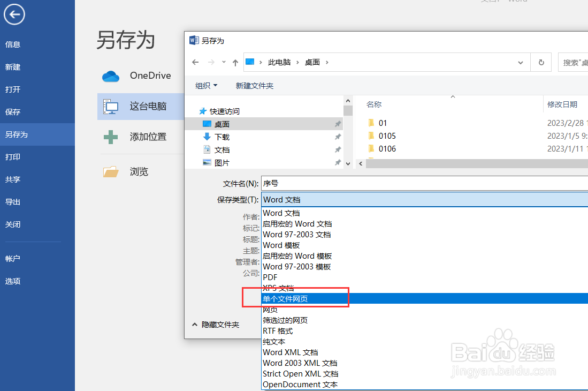Click the 添加位置 plus icon
Viewport: 588px width, 391px height.
tap(111, 137)
